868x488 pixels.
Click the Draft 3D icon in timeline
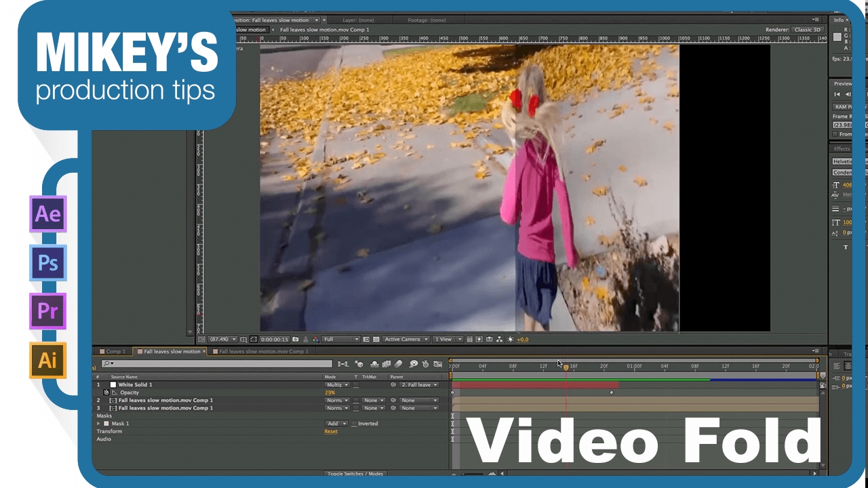(x=359, y=364)
